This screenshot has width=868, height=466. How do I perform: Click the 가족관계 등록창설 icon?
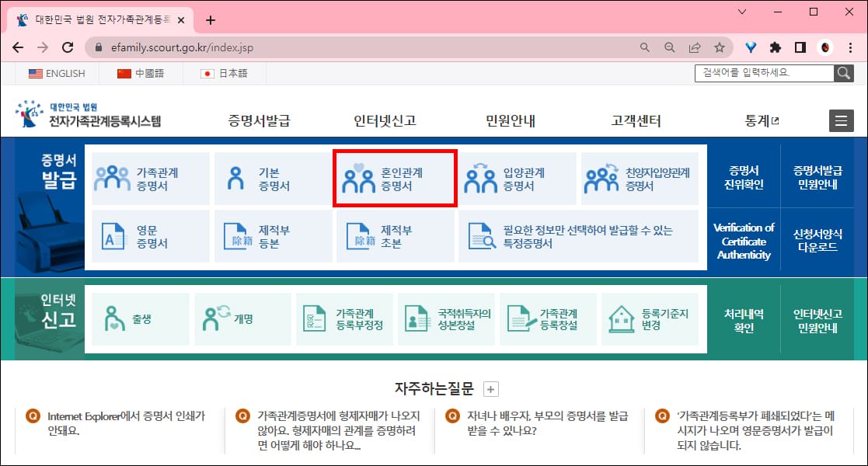coord(519,318)
